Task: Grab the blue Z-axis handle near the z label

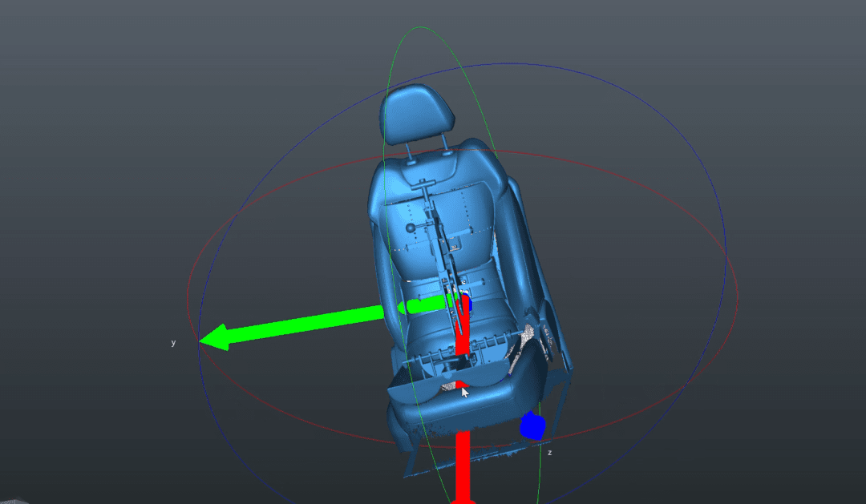Action: point(532,426)
